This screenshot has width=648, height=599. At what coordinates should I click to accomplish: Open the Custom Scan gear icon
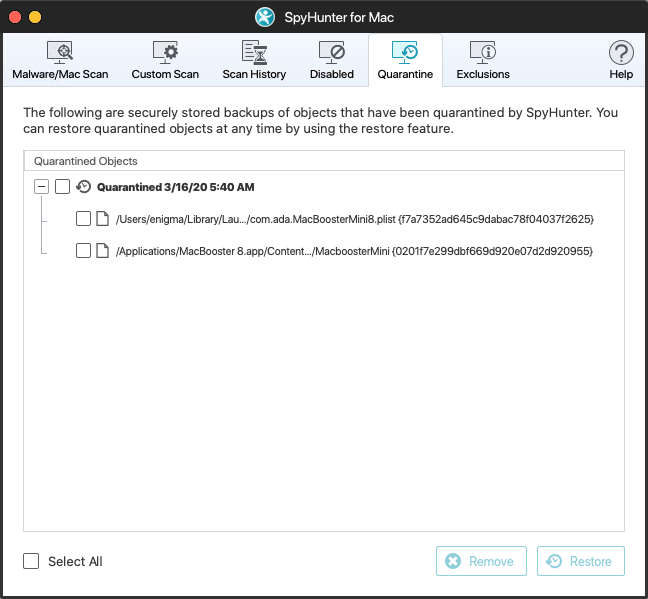165,53
